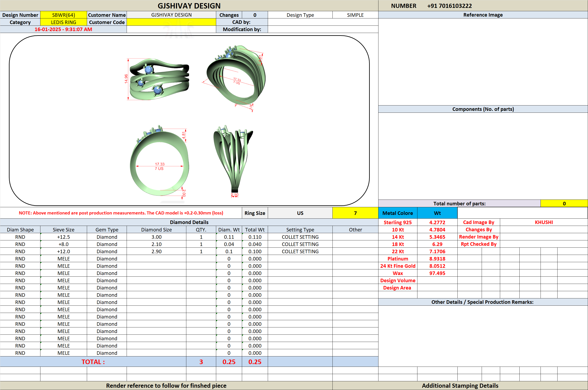Click the Design Volume label
The height and width of the screenshot is (390, 588).
pyautogui.click(x=398, y=280)
